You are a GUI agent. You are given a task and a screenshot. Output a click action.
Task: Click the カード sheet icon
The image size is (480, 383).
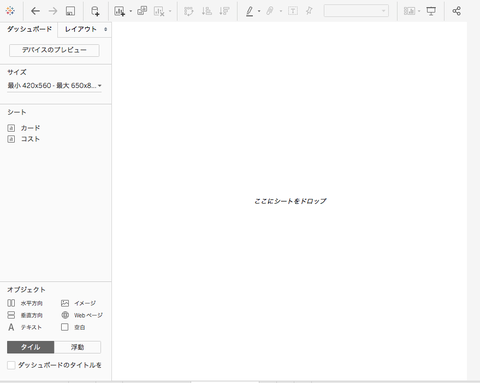[x=11, y=128]
